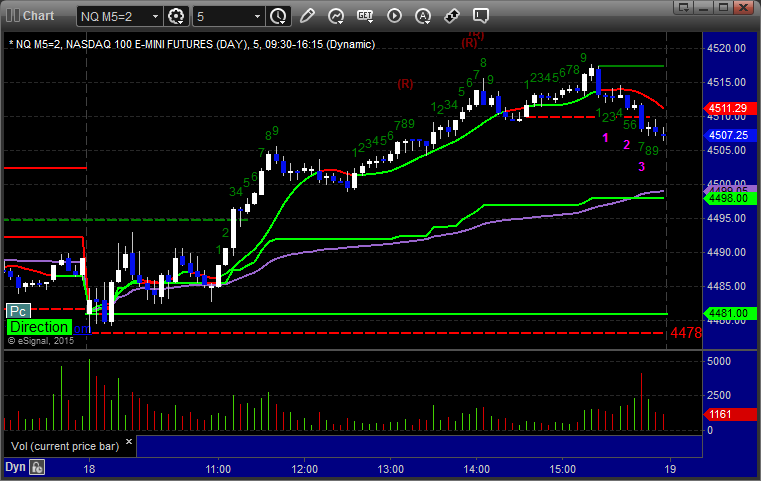Open the chart comment bubble icon
This screenshot has height=481, width=761.
coord(481,16)
